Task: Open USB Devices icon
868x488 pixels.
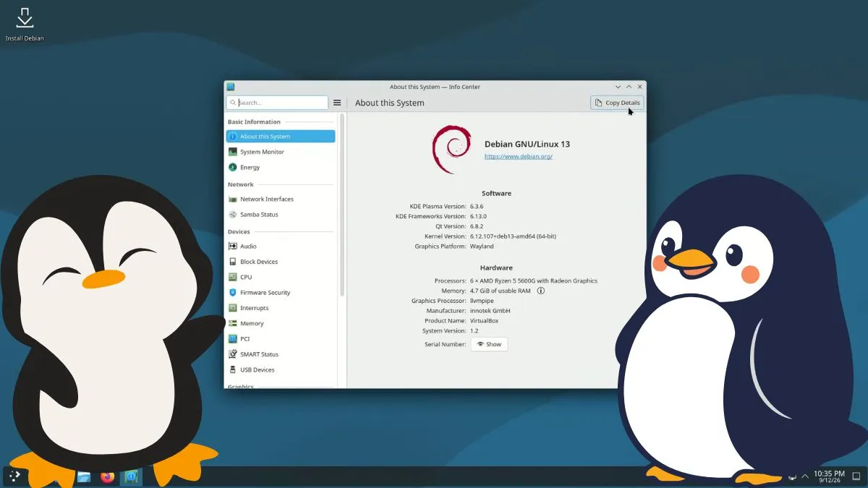Action: (x=233, y=369)
